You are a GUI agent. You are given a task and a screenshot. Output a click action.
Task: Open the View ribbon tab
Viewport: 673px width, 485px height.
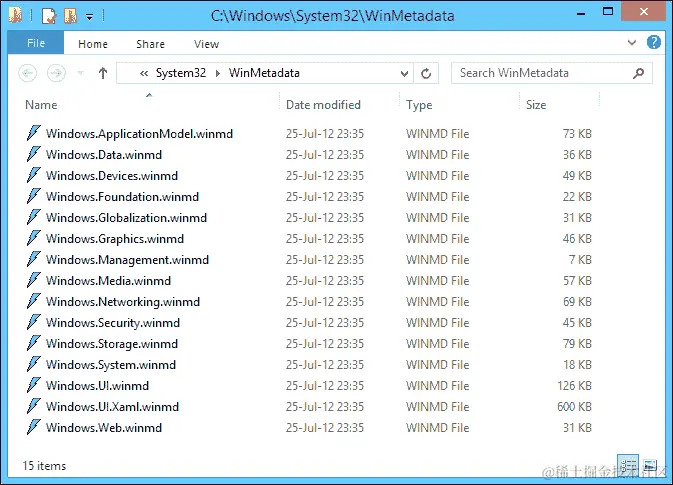coord(206,44)
